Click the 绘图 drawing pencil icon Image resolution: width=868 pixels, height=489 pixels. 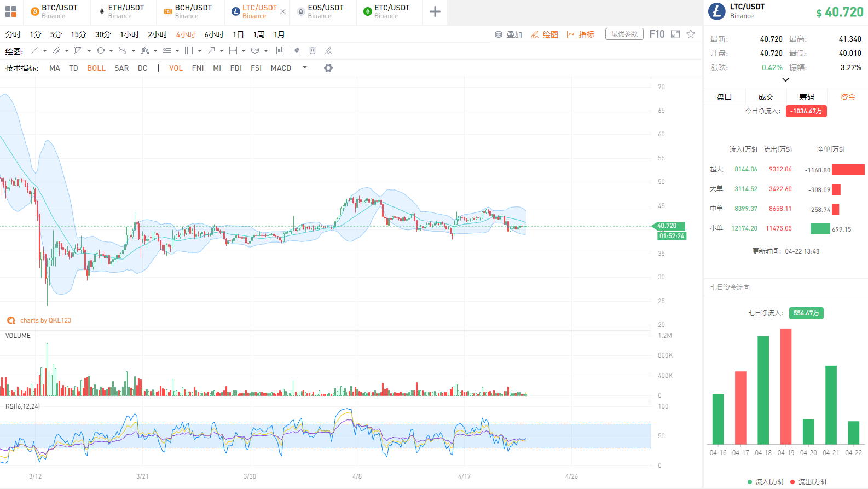tap(535, 34)
